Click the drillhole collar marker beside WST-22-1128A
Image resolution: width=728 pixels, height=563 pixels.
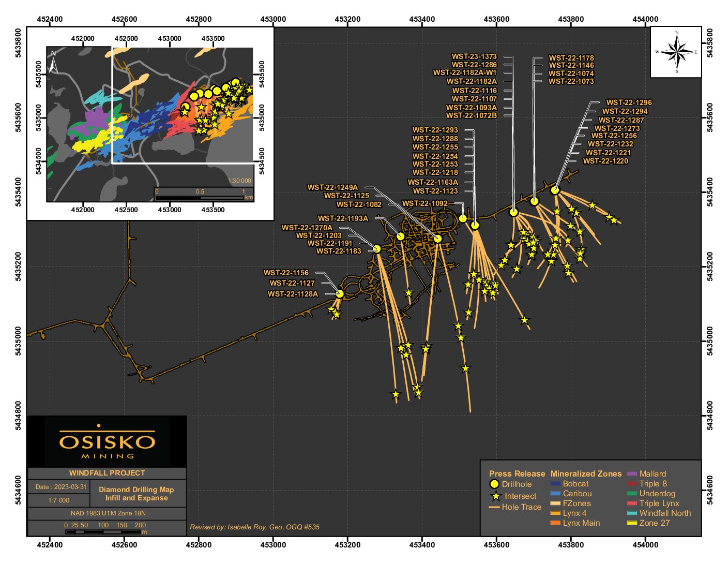tap(340, 294)
